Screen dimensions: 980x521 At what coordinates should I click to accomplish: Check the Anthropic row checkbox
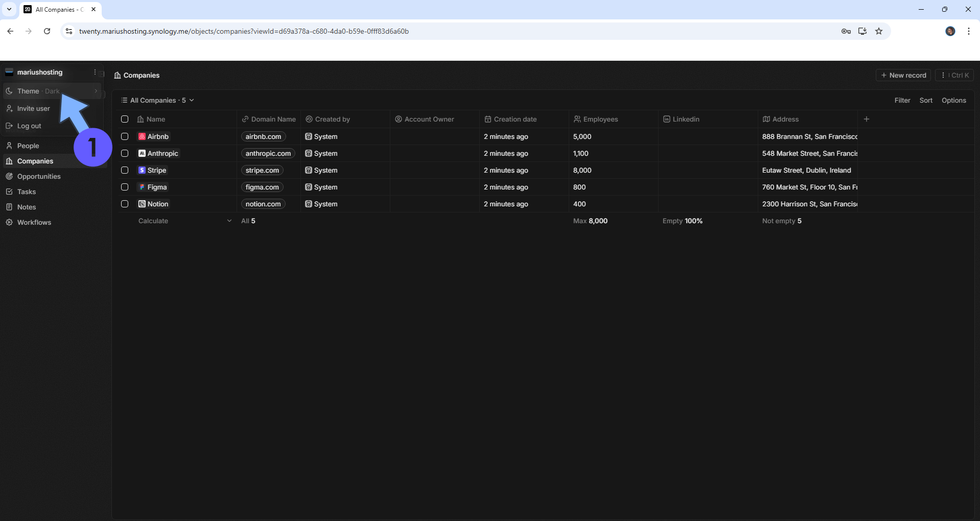coord(125,153)
